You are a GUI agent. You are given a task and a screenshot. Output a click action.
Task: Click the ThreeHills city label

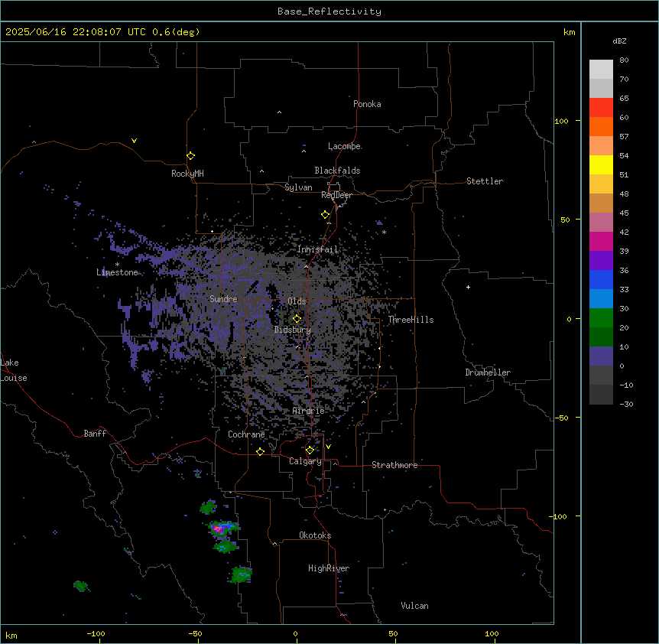tap(411, 320)
